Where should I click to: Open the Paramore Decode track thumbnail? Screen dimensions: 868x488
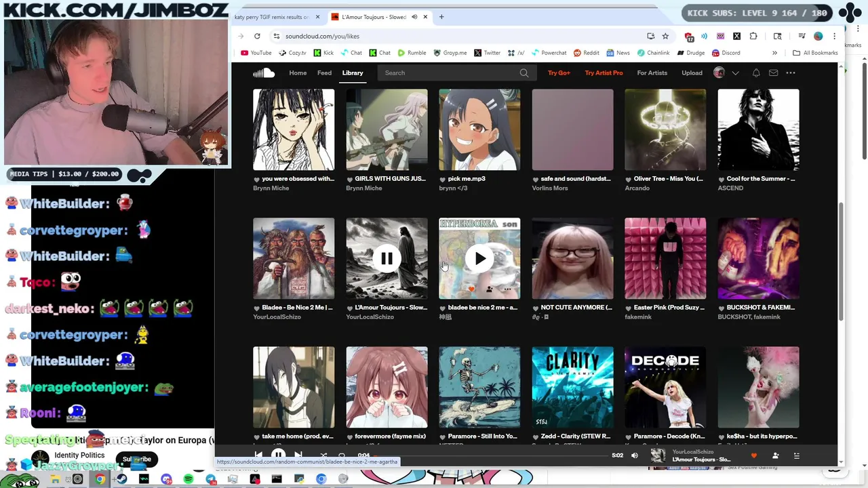665,388
